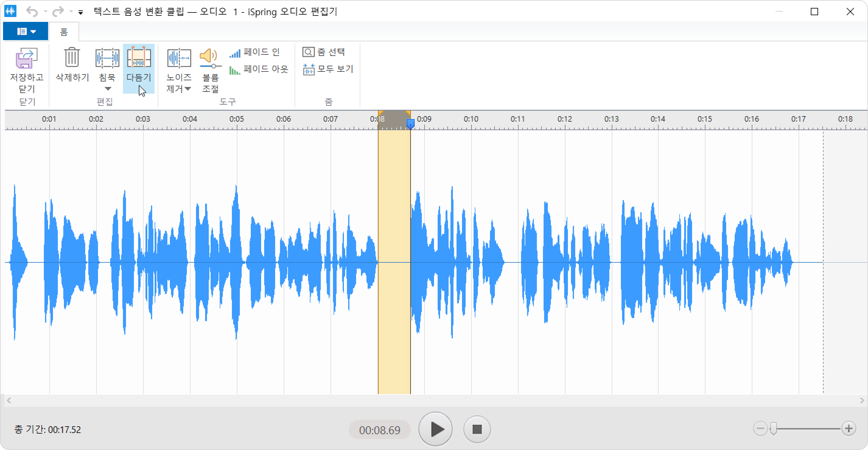Screen dimensions: 868x450
Task: Click the 저장하고 닫기 save and close icon
Action: pos(26,58)
